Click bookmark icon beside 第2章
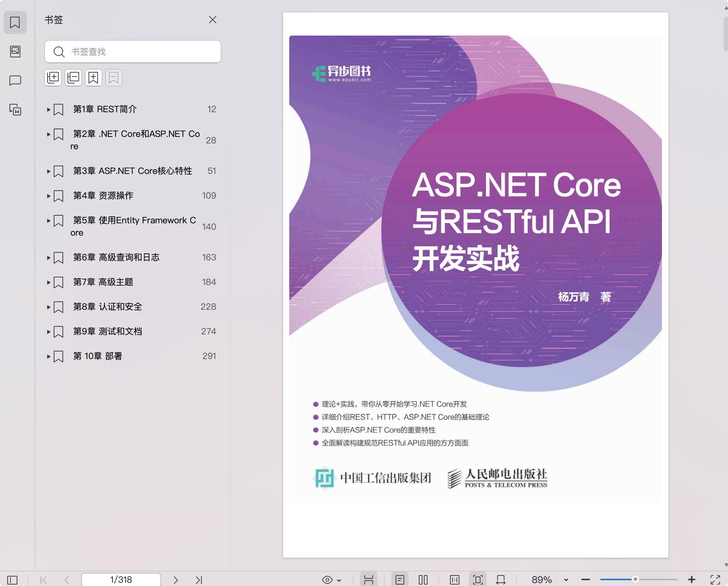Screen dimensions: 728x586 click(58, 134)
